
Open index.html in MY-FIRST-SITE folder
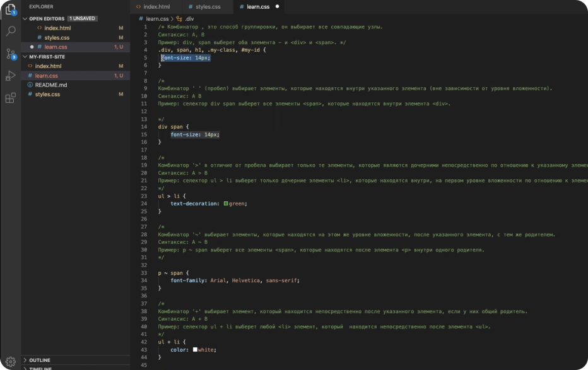(x=75, y=66)
